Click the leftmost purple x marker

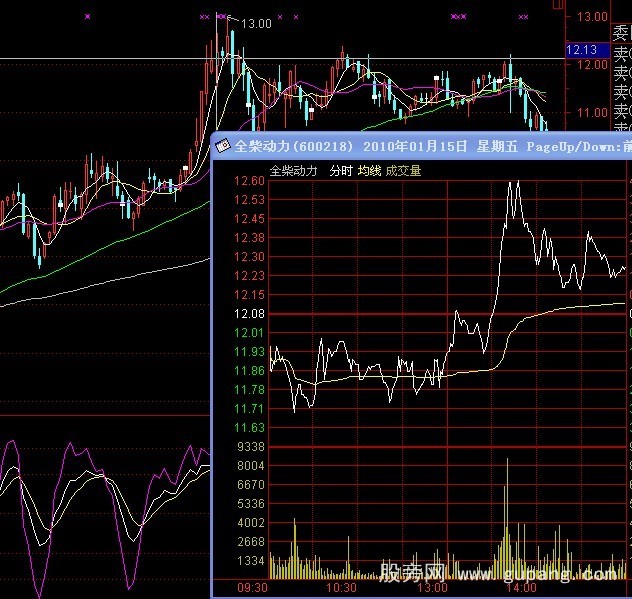point(88,16)
